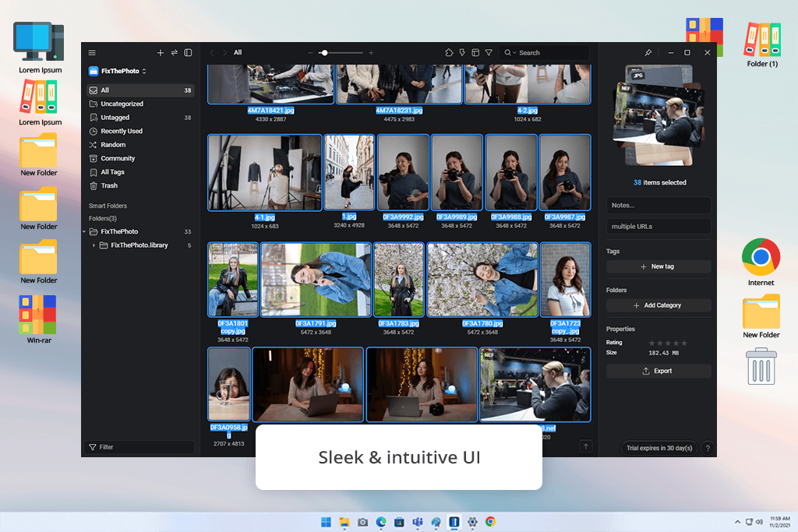Show Untagged items
The height and width of the screenshot is (532, 798).
click(141, 118)
